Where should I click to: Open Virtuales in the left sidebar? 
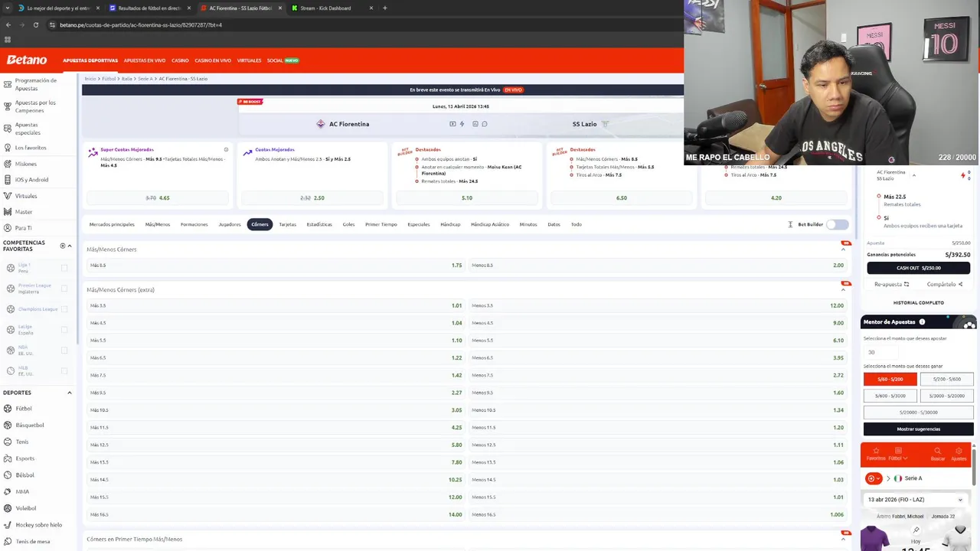pyautogui.click(x=25, y=196)
